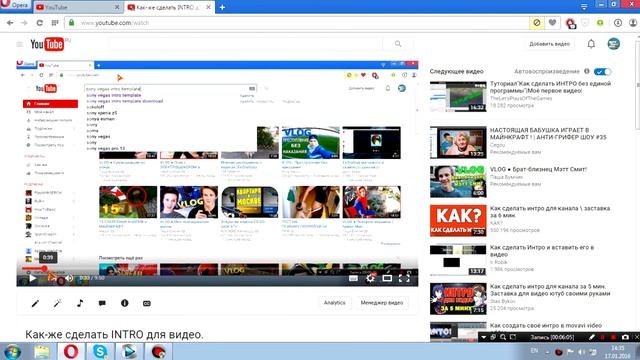640x360 pixels.
Task: Focus the YouTube search input field
Action: pyautogui.click(x=246, y=44)
